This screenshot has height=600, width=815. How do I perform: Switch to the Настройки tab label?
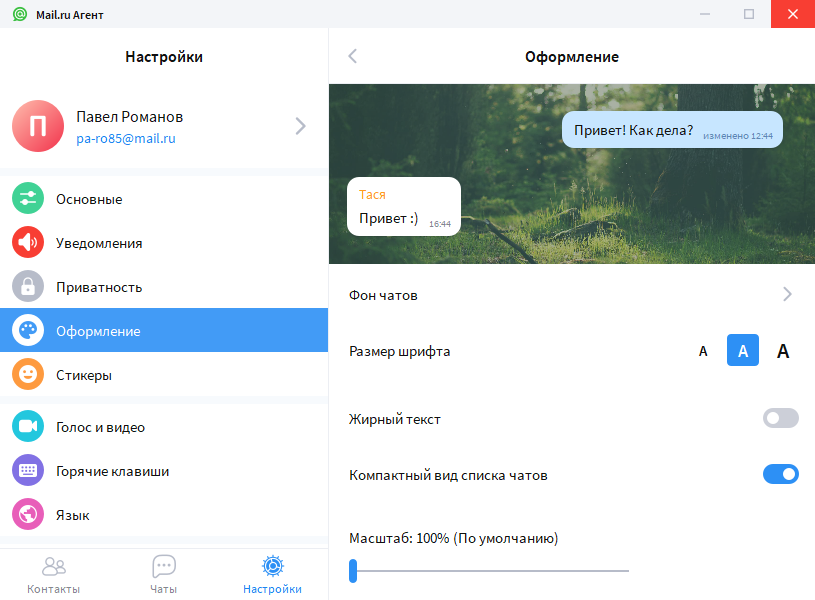272,589
